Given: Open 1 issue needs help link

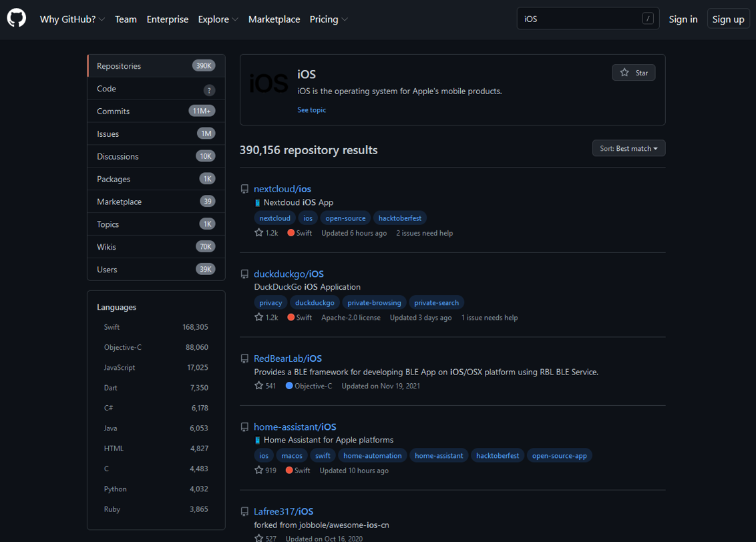Looking at the screenshot, I should coord(490,318).
